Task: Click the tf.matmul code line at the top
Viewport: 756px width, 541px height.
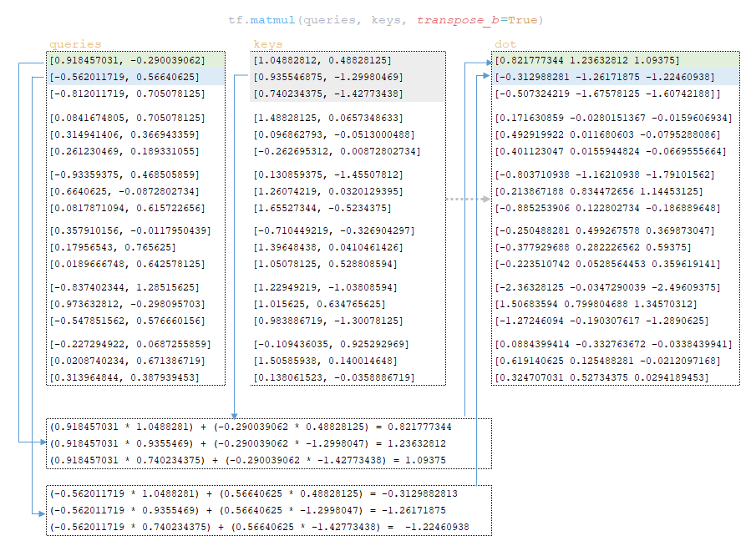Action: [386, 20]
